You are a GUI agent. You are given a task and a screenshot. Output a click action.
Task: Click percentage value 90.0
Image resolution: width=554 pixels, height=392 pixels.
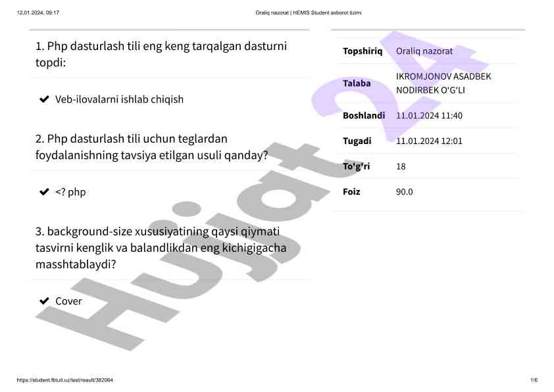coord(404,192)
